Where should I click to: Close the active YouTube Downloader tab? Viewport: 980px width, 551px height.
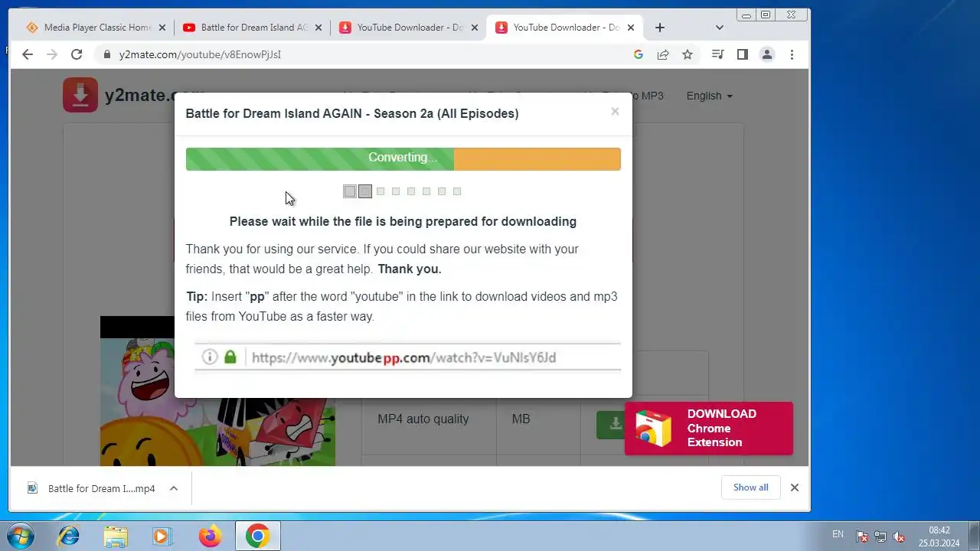pyautogui.click(x=631, y=28)
